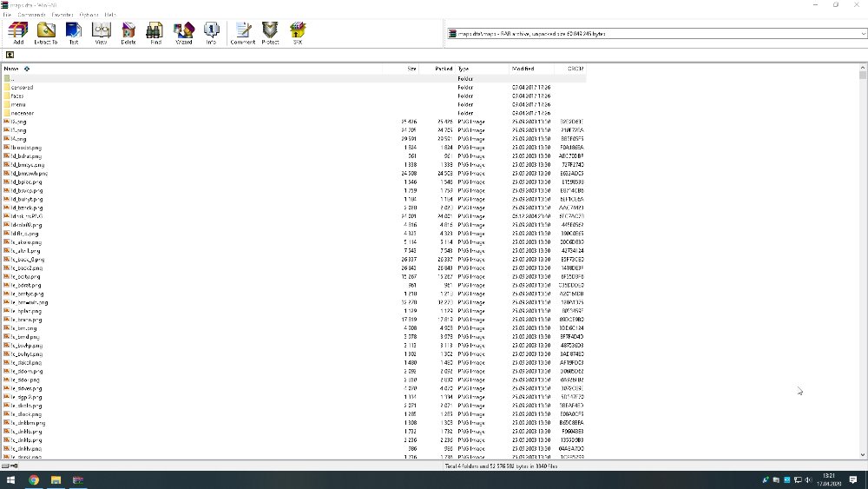Open Chrome from the Windows taskbar
This screenshot has height=489, width=868.
coord(34,479)
